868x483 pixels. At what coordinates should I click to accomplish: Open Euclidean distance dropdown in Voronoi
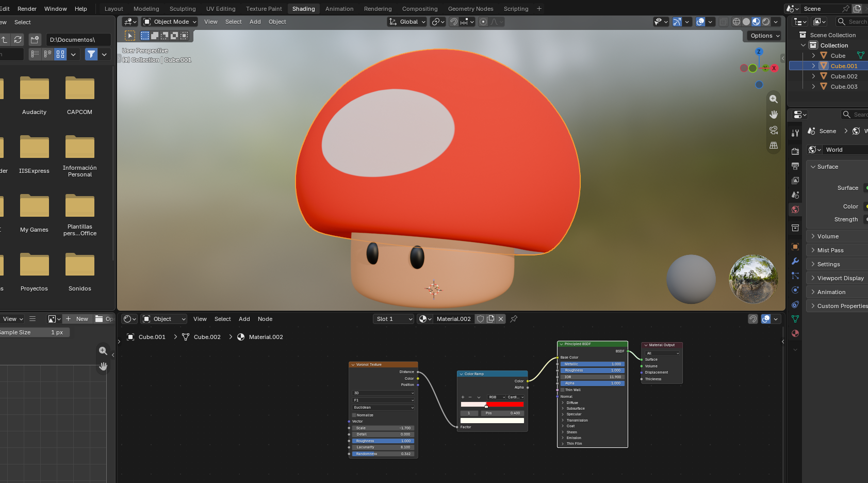(x=383, y=408)
